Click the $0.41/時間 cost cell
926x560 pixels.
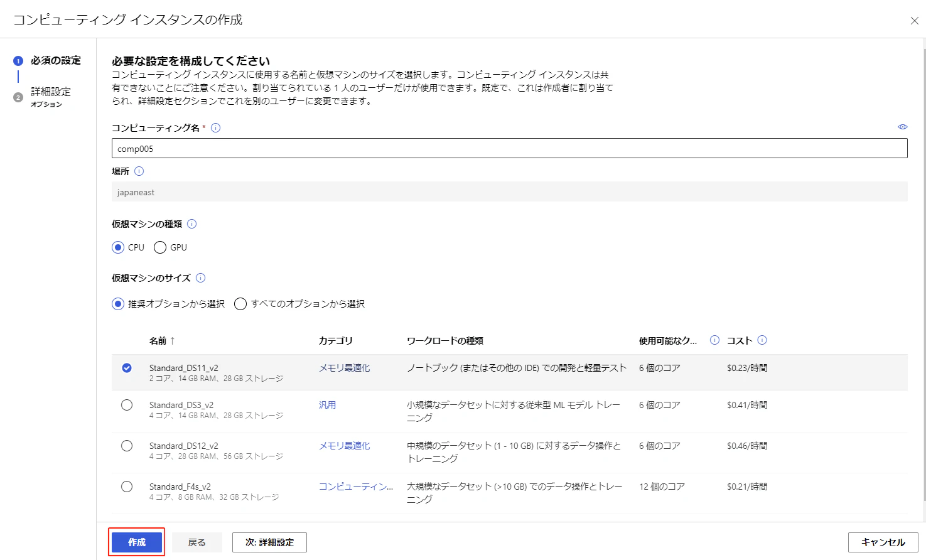click(x=747, y=405)
